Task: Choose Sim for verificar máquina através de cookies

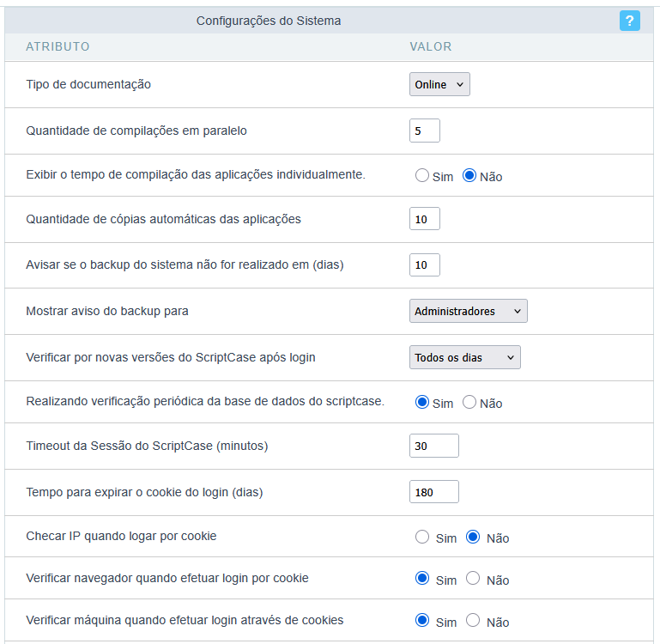Action: pos(421,620)
